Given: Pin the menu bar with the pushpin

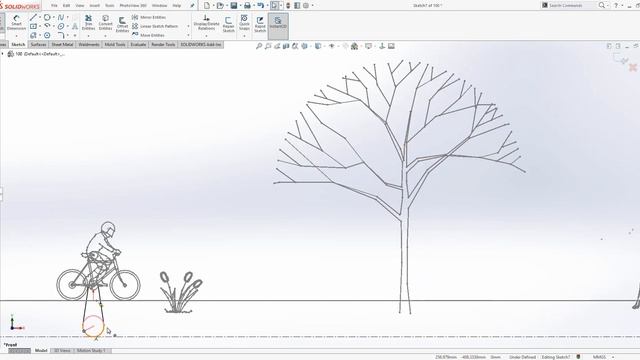Looking at the screenshot, I should pos(192,6).
